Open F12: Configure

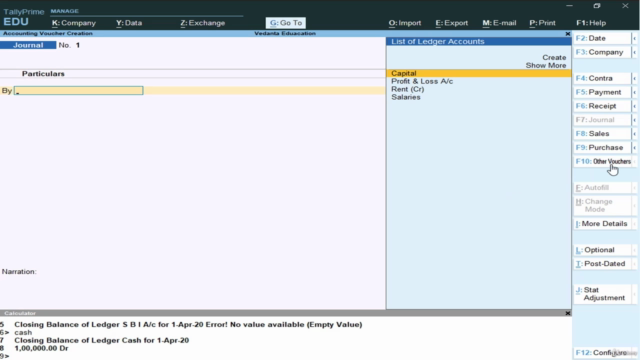tap(602, 353)
